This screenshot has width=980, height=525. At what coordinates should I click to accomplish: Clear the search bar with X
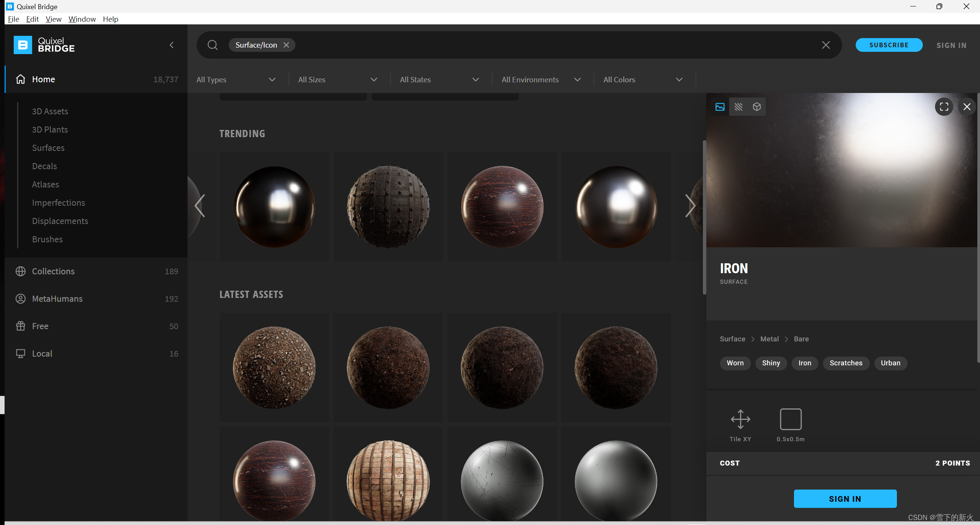pos(826,45)
